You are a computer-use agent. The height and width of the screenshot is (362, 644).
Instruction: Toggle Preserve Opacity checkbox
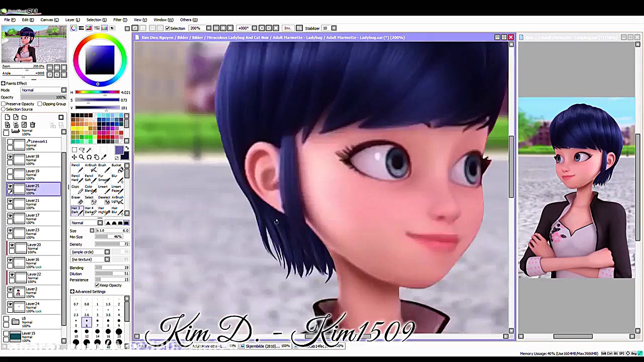tap(4, 104)
